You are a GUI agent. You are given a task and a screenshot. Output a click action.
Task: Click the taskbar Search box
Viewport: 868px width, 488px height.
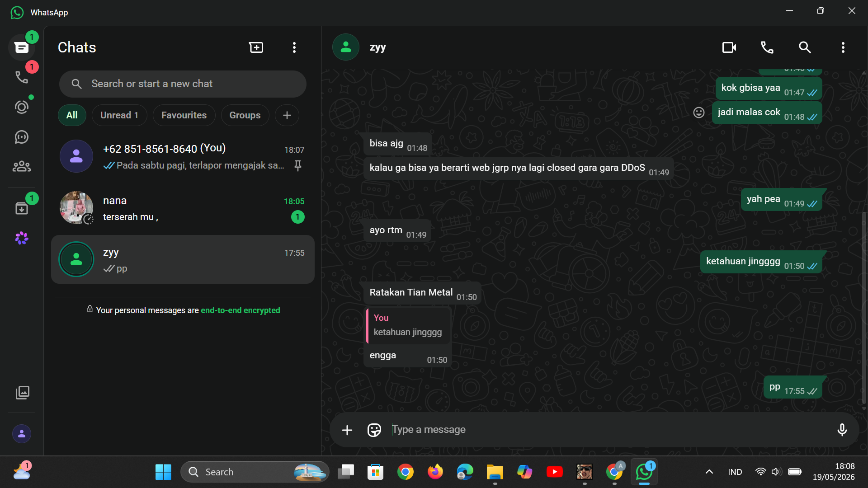pyautogui.click(x=255, y=472)
